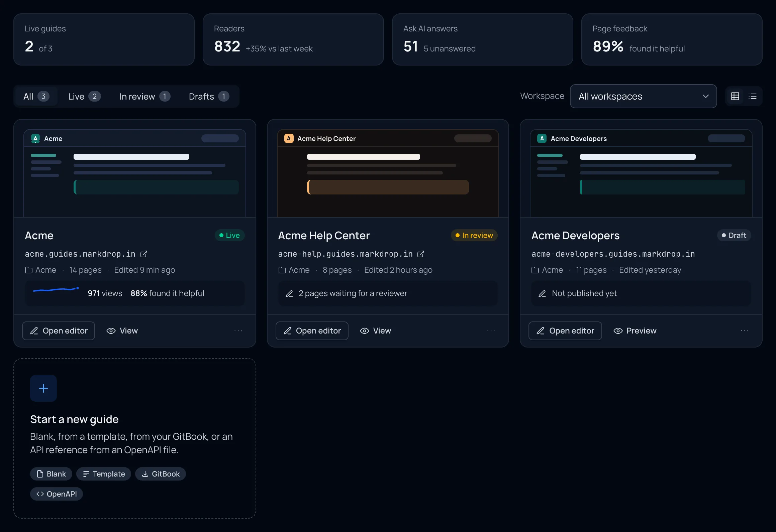Preview the Acme Developers guide
The image size is (776, 532).
coord(635,331)
